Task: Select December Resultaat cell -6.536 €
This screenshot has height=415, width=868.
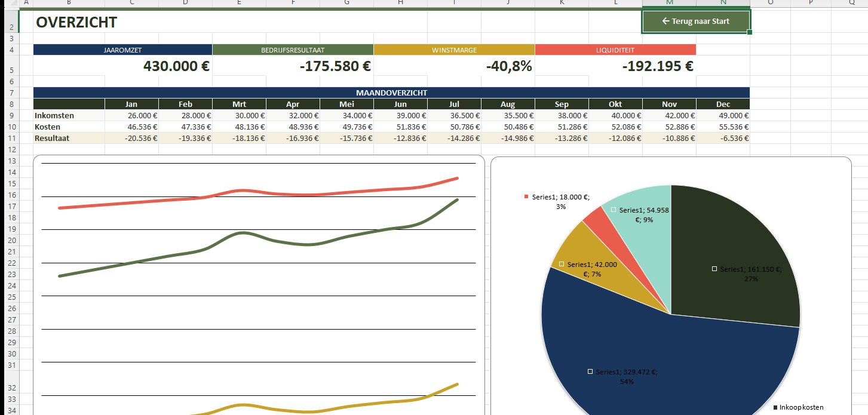Action: (x=723, y=138)
